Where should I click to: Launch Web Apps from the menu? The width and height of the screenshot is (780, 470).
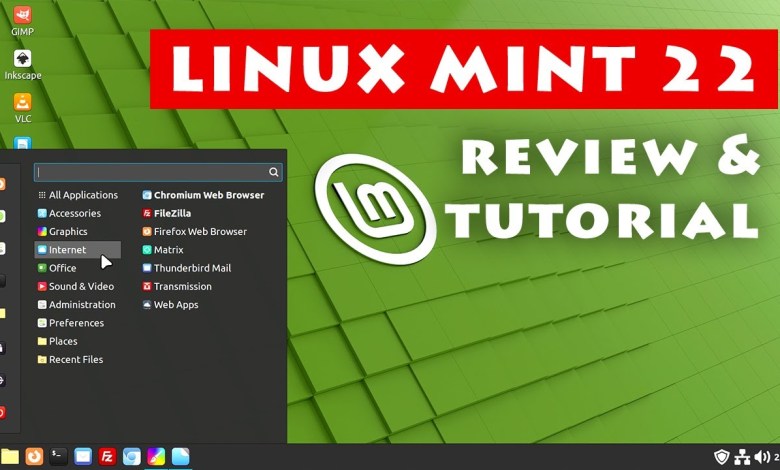[170, 305]
